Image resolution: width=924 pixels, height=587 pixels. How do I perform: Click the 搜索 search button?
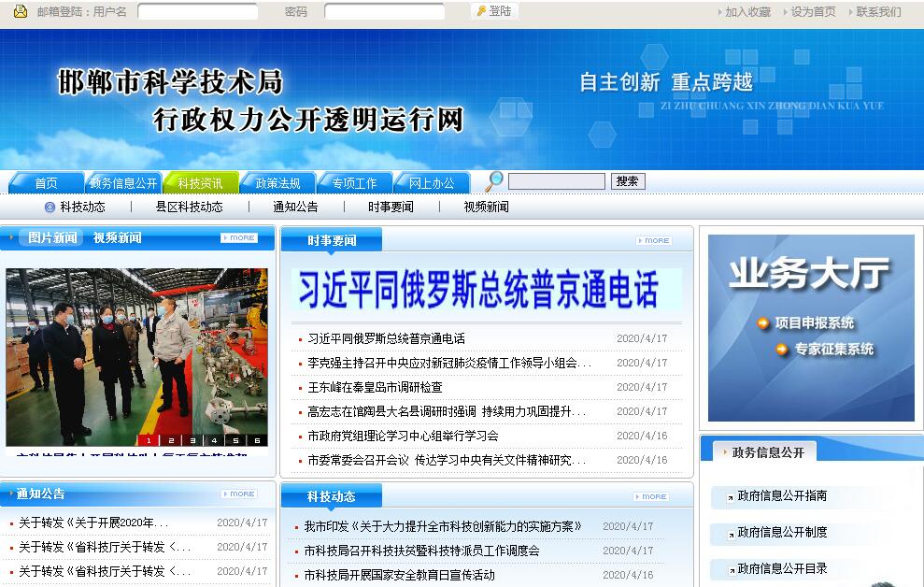(x=628, y=181)
